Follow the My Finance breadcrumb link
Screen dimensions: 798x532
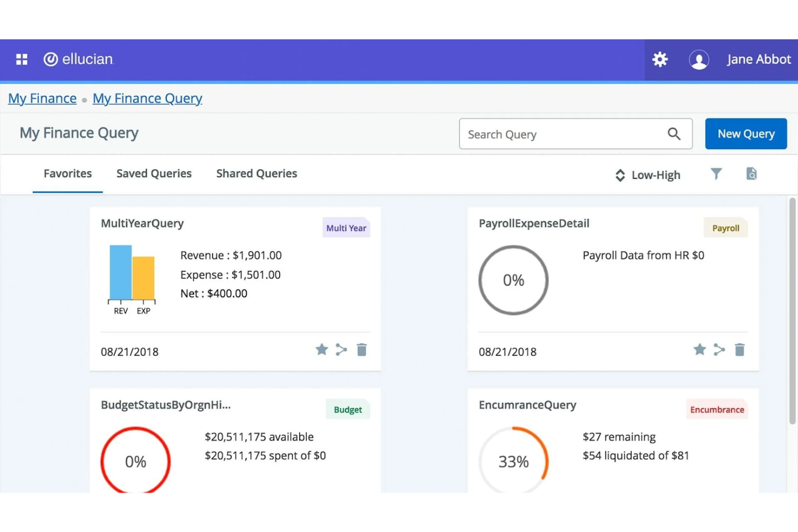pyautogui.click(x=42, y=99)
